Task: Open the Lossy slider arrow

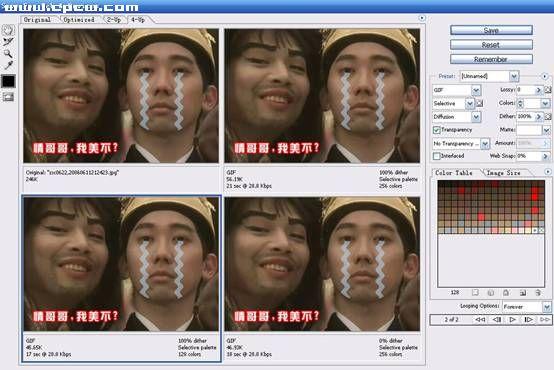Action: tap(538, 90)
